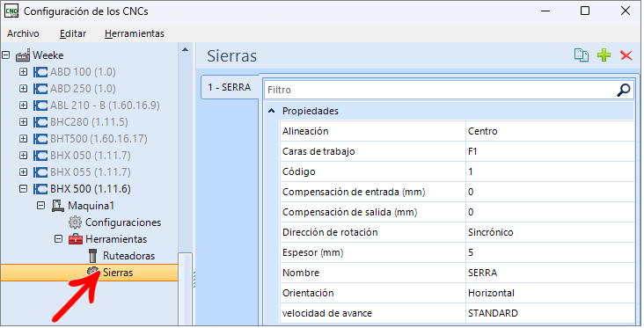Click the magnifier search icon in Filtro box

coord(624,90)
